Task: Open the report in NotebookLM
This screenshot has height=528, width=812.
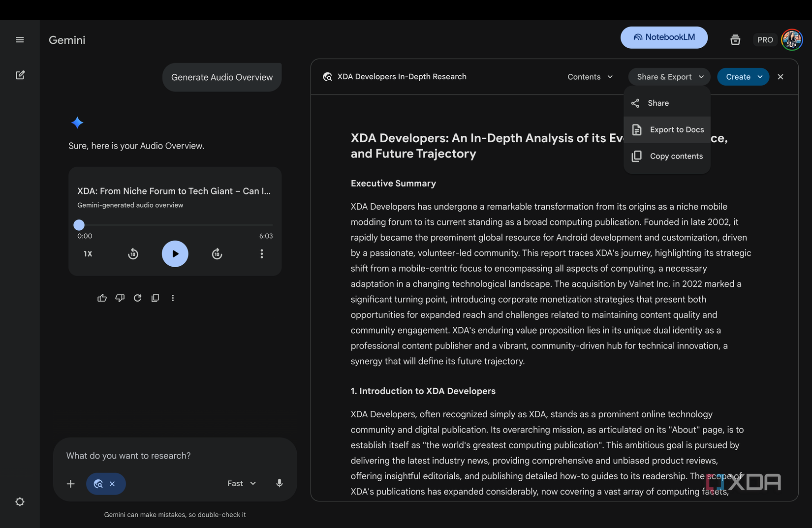Action: [x=664, y=37]
